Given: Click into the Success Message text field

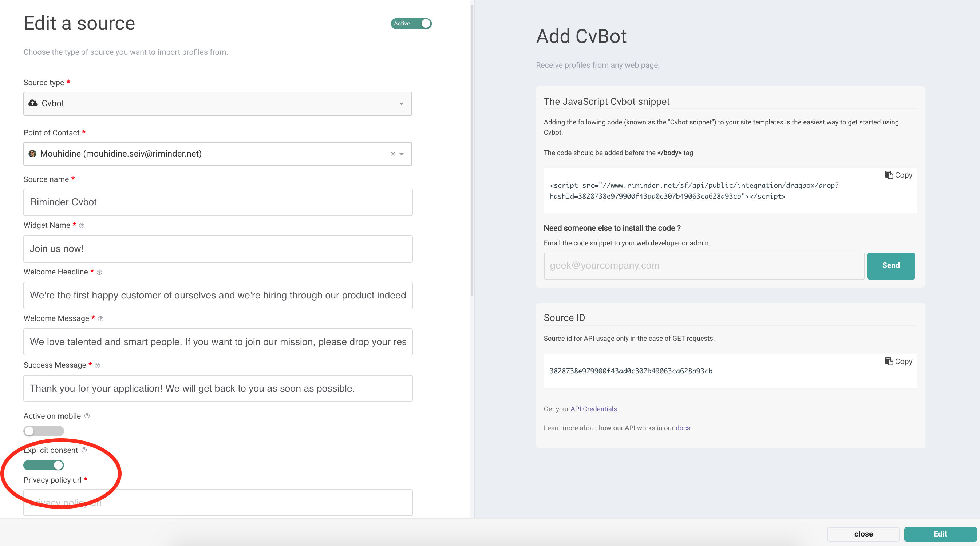Looking at the screenshot, I should coord(218,388).
